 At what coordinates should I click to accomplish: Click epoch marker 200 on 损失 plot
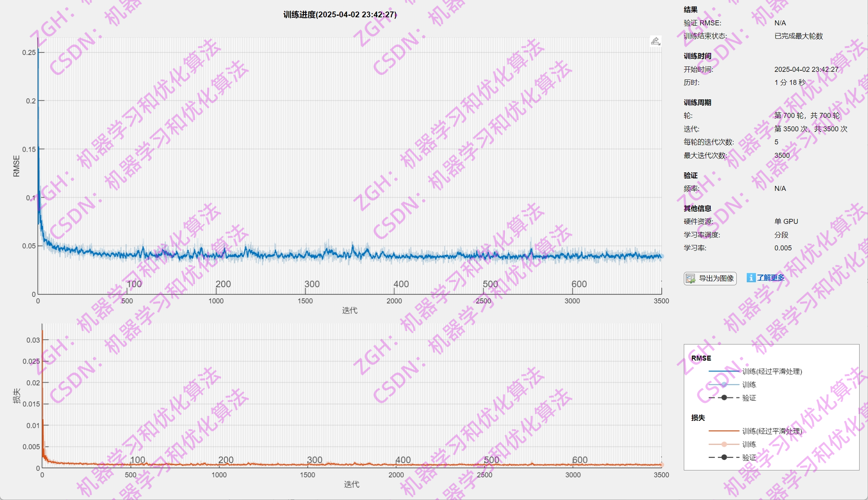click(226, 460)
